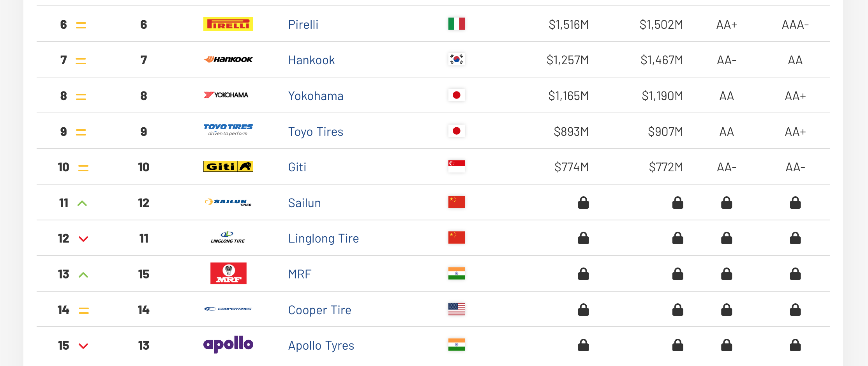Click the purple Apollo logo
Screen dimensions: 868x366
click(x=228, y=344)
